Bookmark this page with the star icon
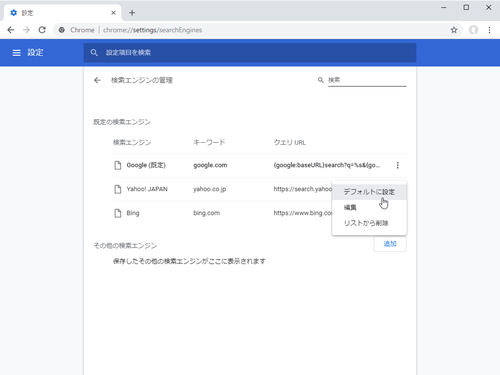 [454, 30]
